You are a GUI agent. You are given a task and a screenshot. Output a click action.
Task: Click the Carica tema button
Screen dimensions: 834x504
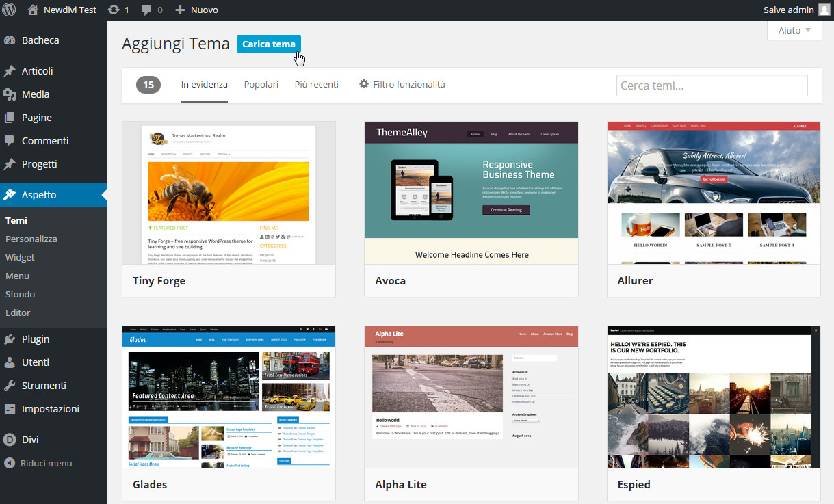pyautogui.click(x=268, y=44)
